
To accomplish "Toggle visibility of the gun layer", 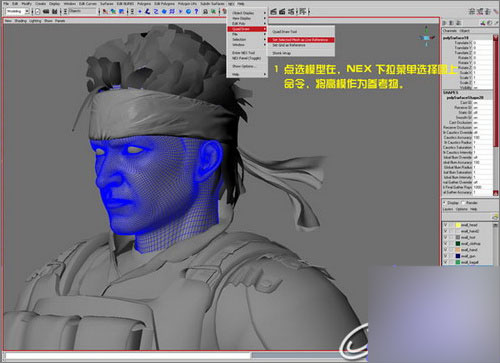I will point(445,256).
